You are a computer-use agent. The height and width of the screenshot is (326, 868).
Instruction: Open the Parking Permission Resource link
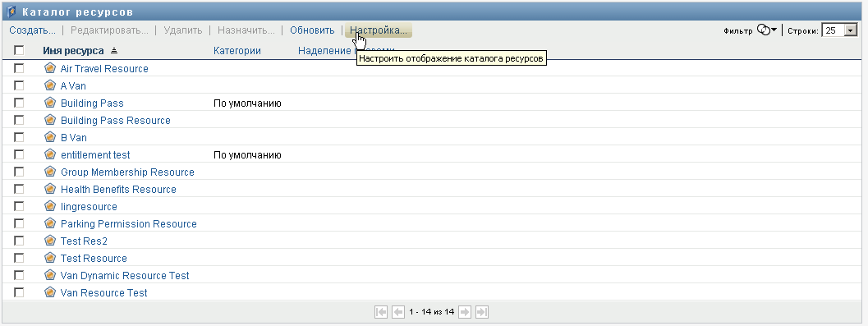128,223
